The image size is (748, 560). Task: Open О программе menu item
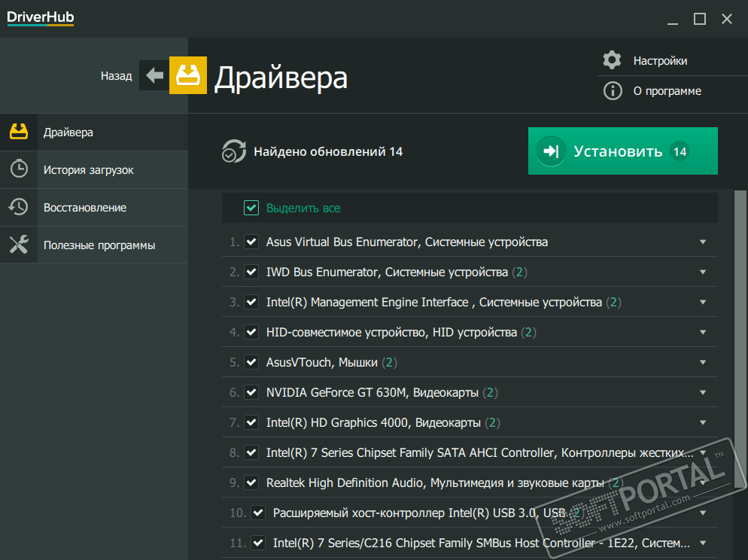(667, 91)
